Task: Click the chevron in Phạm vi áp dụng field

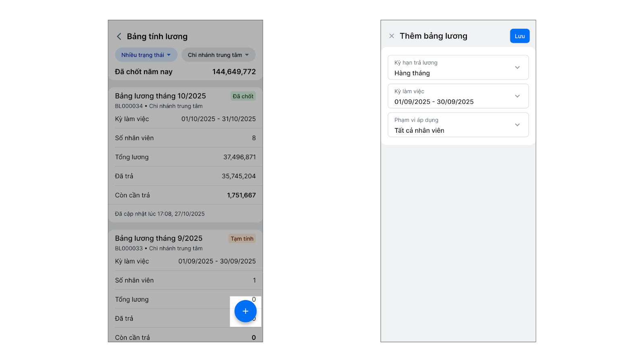Action: pos(517,125)
